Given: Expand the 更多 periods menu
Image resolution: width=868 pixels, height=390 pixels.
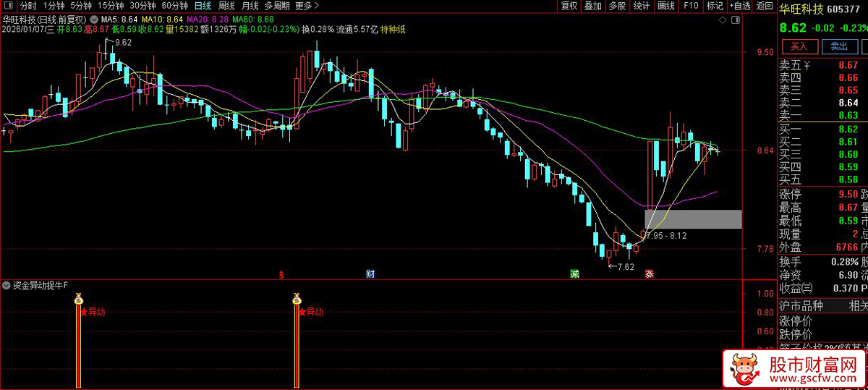Looking at the screenshot, I should (x=307, y=6).
